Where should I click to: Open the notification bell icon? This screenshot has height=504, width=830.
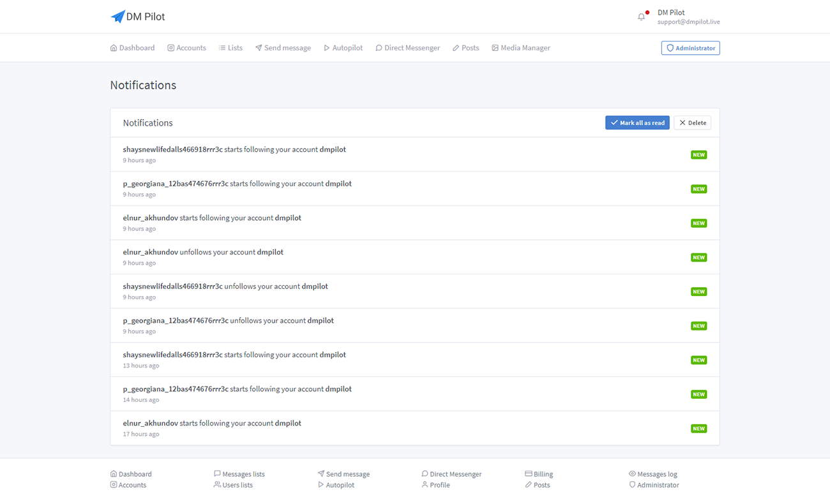(x=641, y=17)
